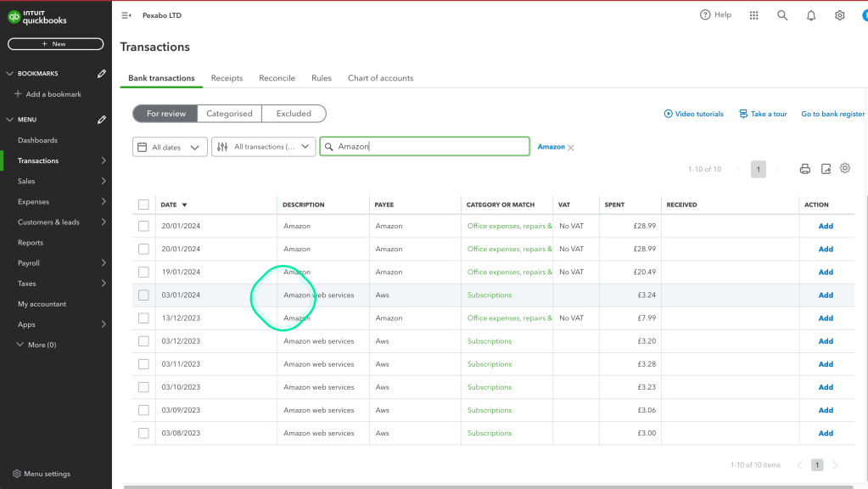868x489 pixels.
Task: Go to next page arrow at bottom
Action: tap(835, 465)
